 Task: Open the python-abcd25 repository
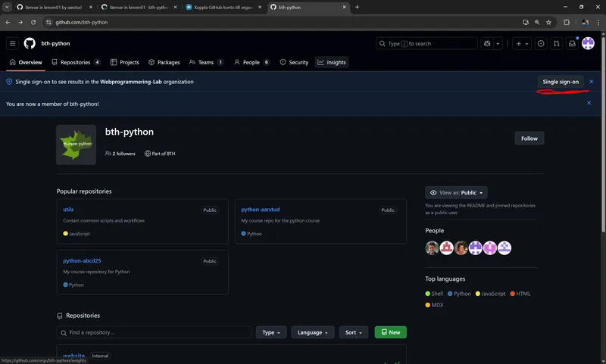tap(82, 261)
